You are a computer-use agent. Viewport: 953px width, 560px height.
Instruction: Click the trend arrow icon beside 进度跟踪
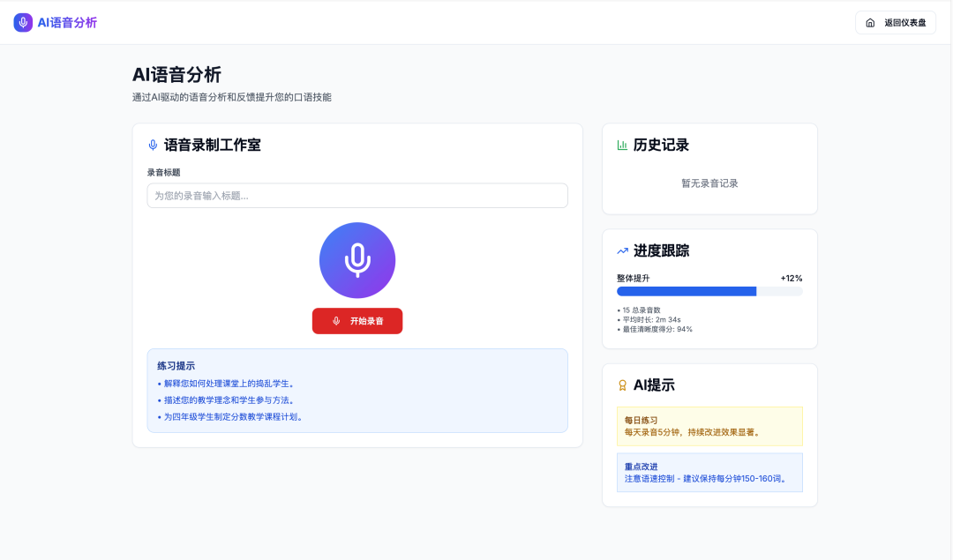coord(622,251)
